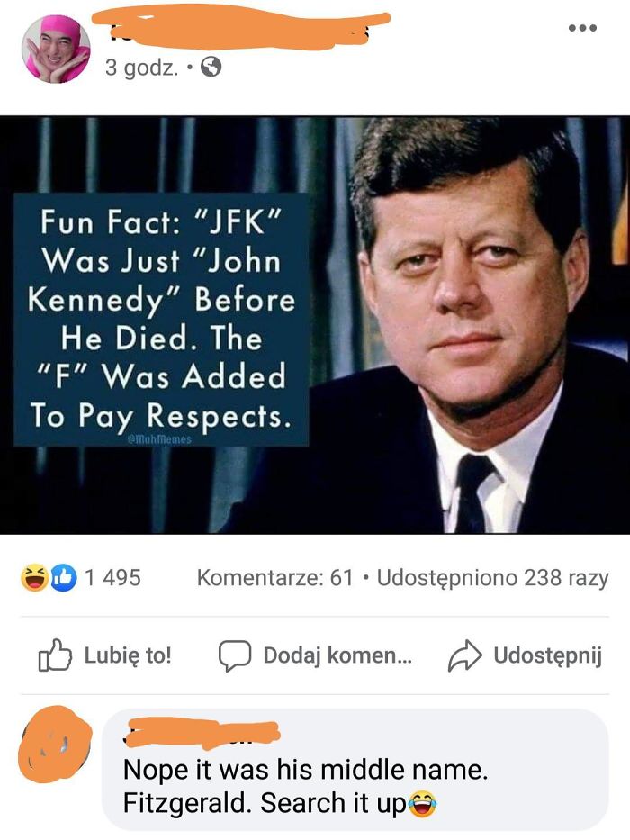The height and width of the screenshot is (840, 630).
Task: View "Udostępniono 238 razy" shares list
Action: point(493,578)
